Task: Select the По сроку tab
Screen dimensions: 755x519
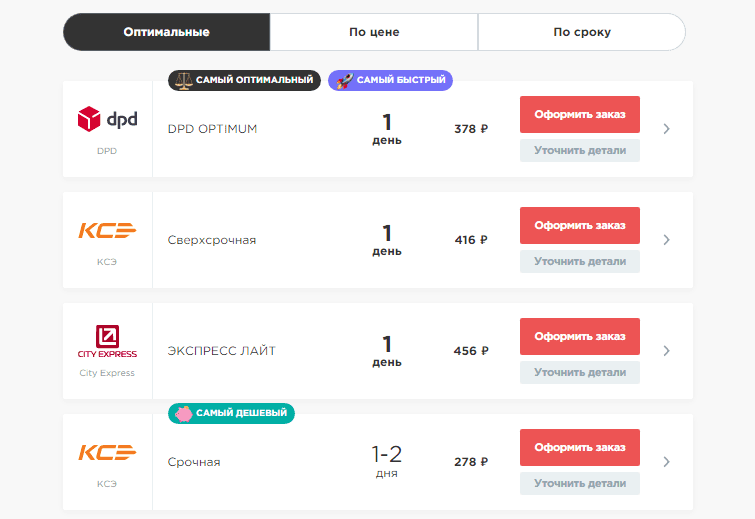Action: (x=582, y=32)
